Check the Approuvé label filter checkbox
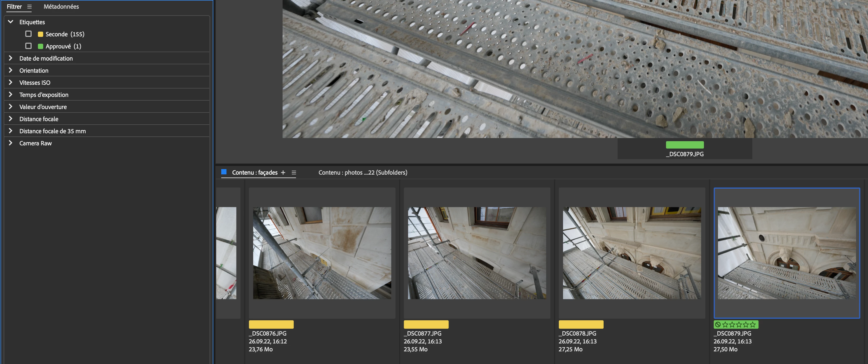The height and width of the screenshot is (364, 868). coord(29,46)
